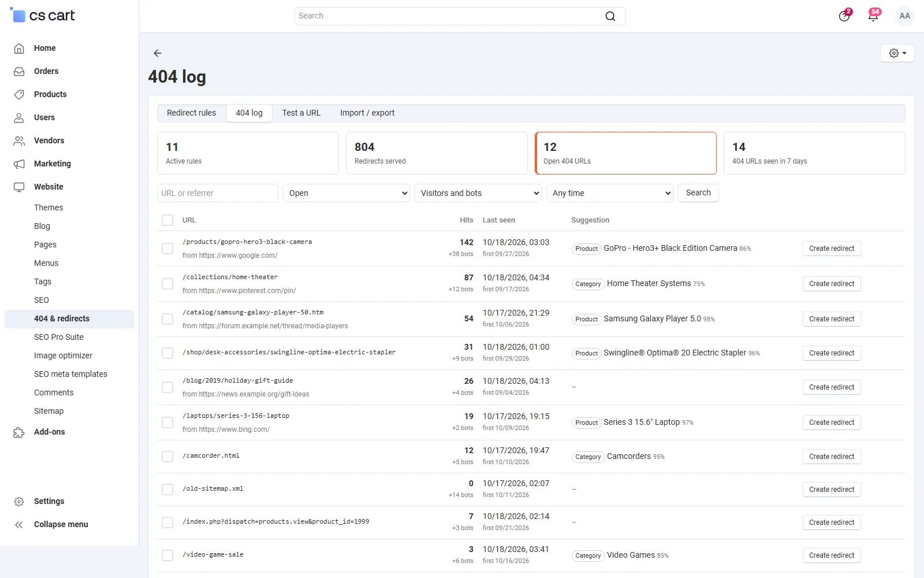Check the /camcorder.html row checkbox
This screenshot has width=924, height=578.
coord(167,457)
